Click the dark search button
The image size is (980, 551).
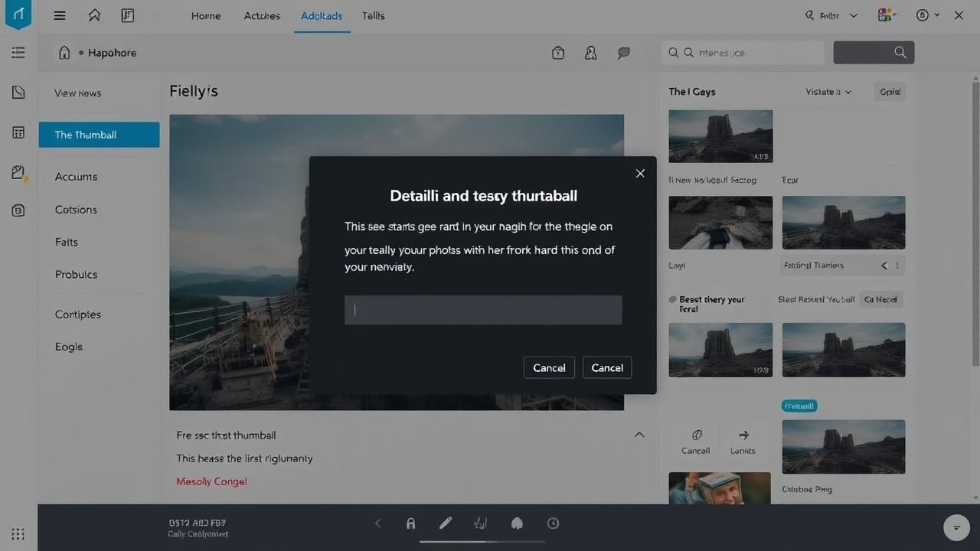tap(874, 53)
